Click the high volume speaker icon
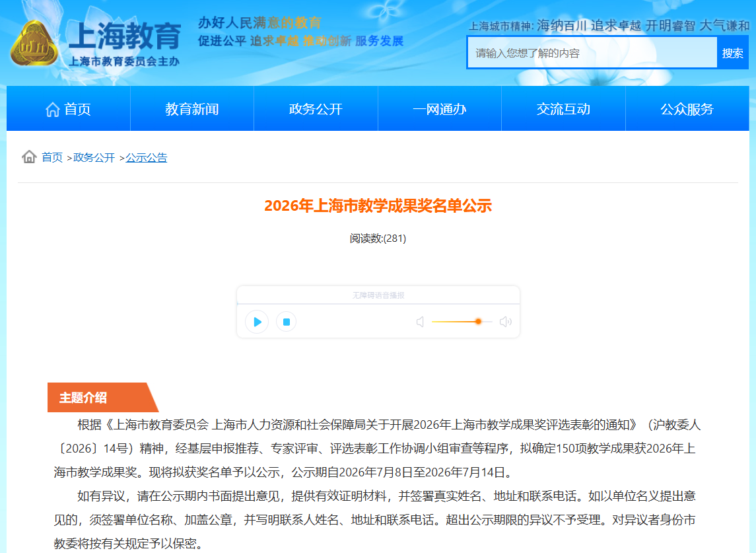This screenshot has width=756, height=553. (505, 322)
